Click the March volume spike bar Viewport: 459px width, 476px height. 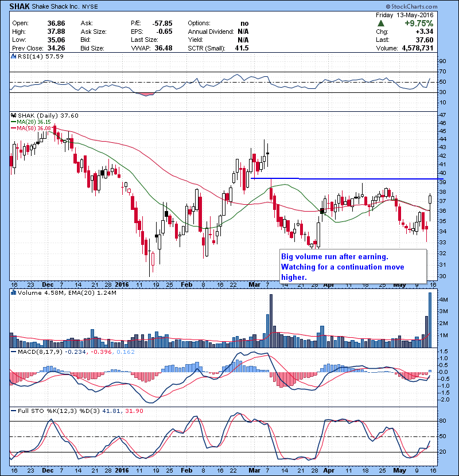tap(271, 321)
